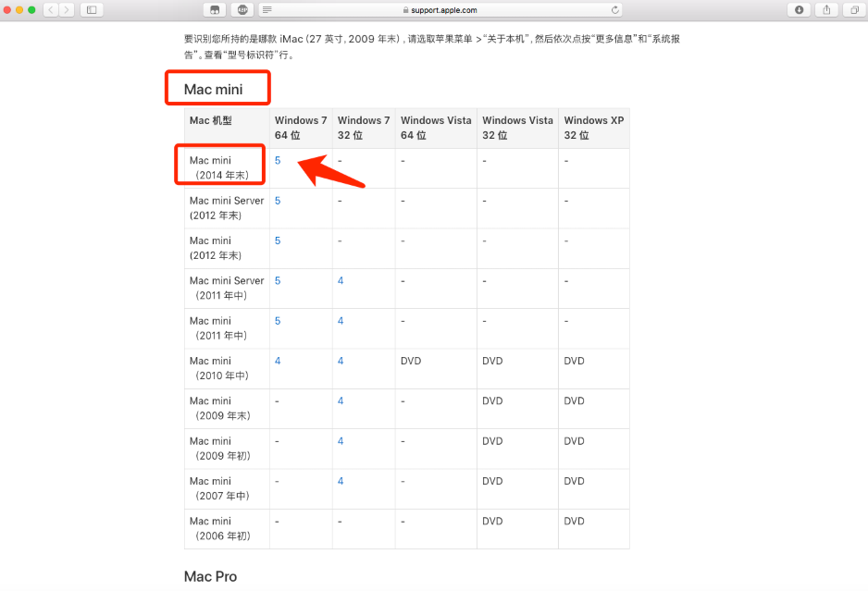Open Windows 7 32-bit link for Mac mini (2007)
868x591 pixels.
click(340, 480)
